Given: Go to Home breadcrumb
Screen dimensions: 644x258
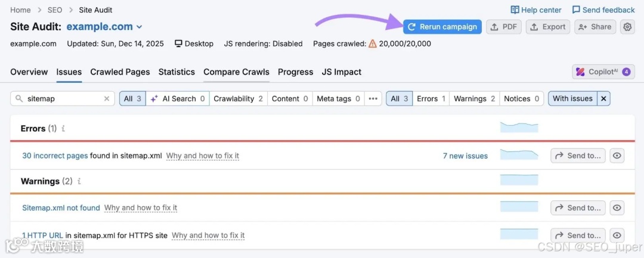Looking at the screenshot, I should point(20,10).
